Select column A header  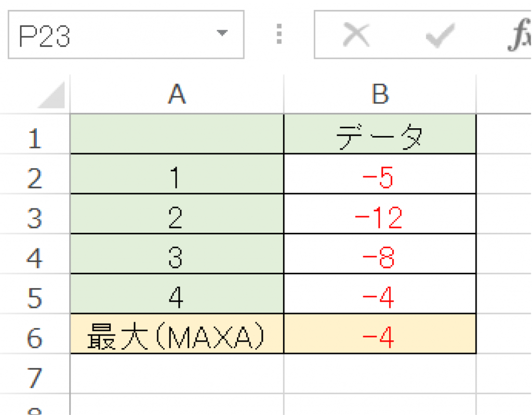[177, 93]
